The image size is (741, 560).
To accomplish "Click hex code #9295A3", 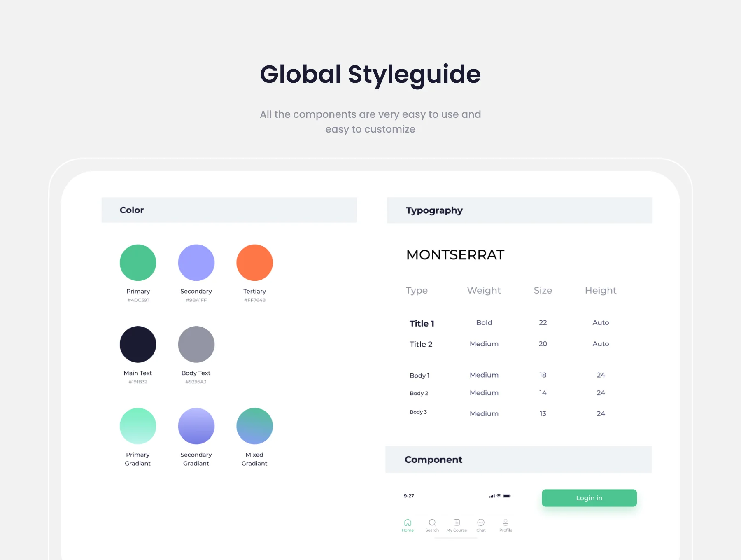I will coord(196,382).
